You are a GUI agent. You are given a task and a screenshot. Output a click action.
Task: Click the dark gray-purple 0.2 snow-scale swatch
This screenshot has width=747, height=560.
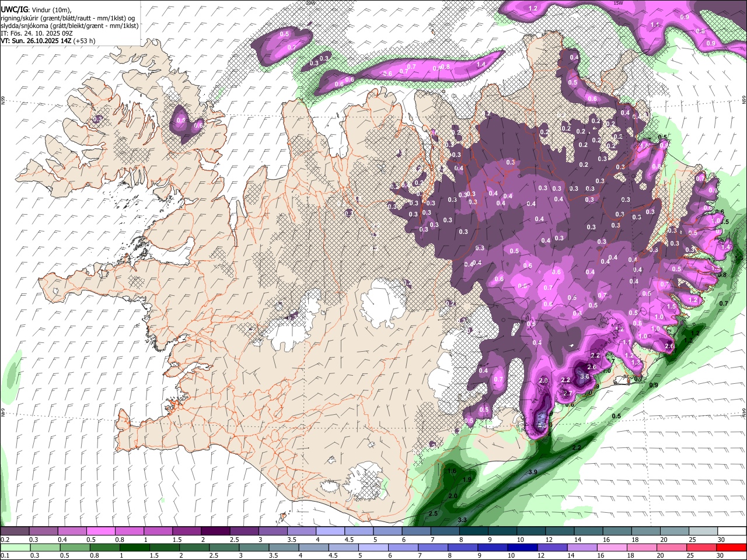pos(15,531)
